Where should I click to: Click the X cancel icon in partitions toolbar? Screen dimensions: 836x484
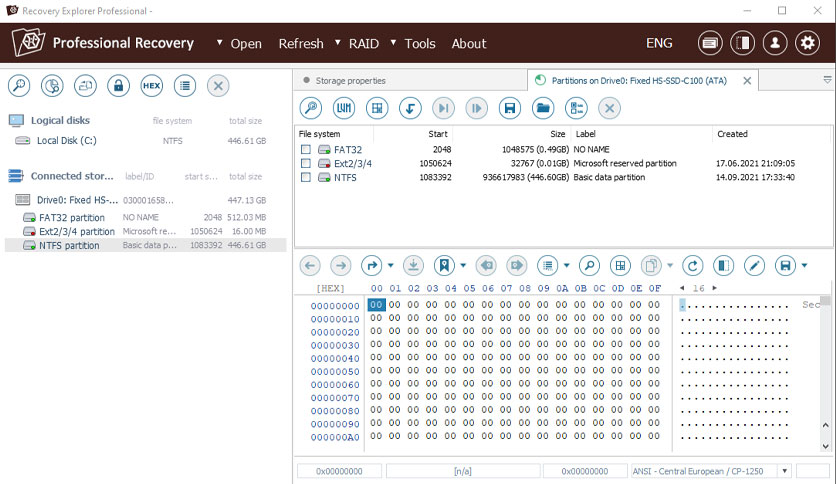point(609,108)
